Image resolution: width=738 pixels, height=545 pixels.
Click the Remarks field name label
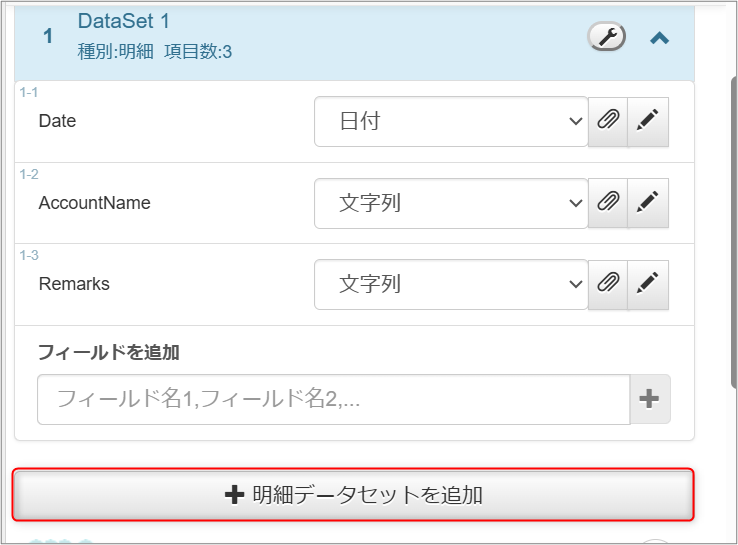[74, 284]
